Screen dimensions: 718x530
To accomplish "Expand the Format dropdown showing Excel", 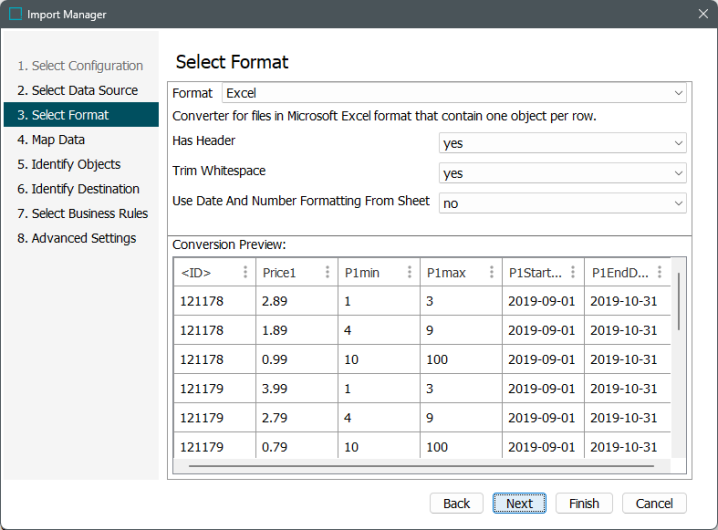I will [x=454, y=93].
